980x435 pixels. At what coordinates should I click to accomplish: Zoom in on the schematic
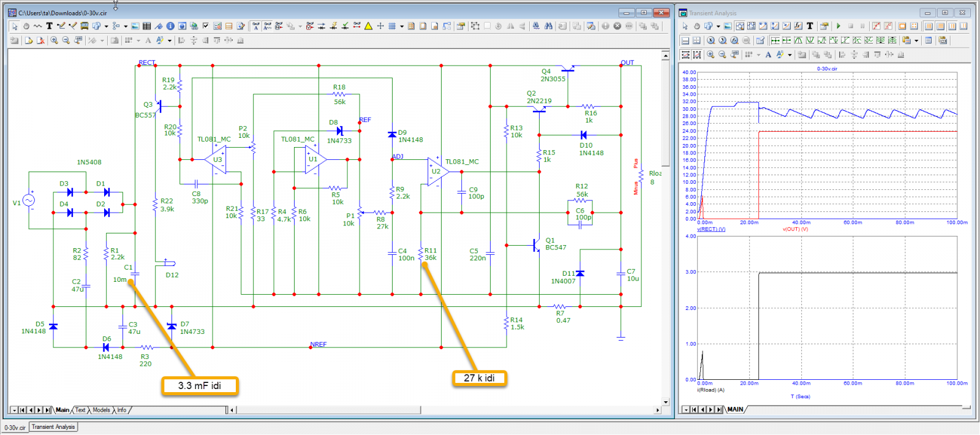(55, 40)
